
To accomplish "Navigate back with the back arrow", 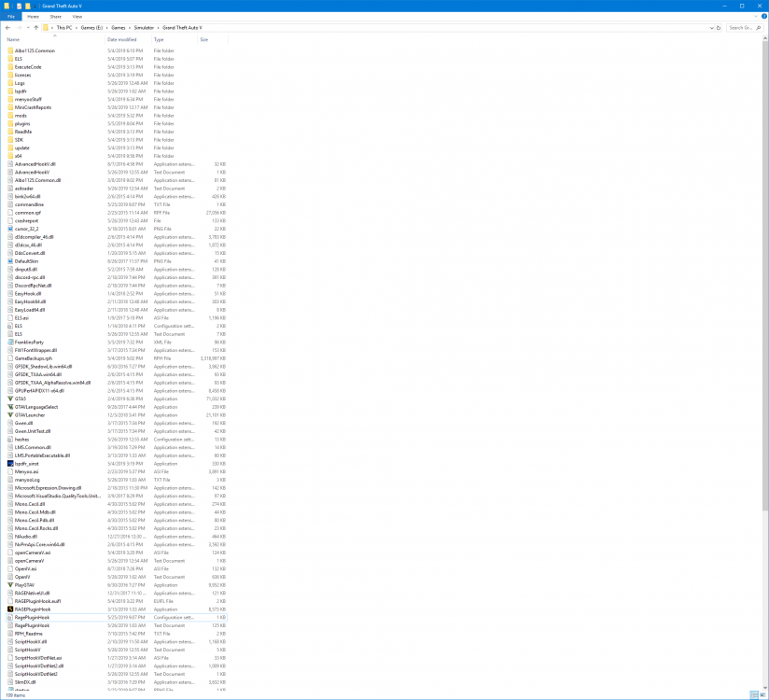I will (9, 27).
